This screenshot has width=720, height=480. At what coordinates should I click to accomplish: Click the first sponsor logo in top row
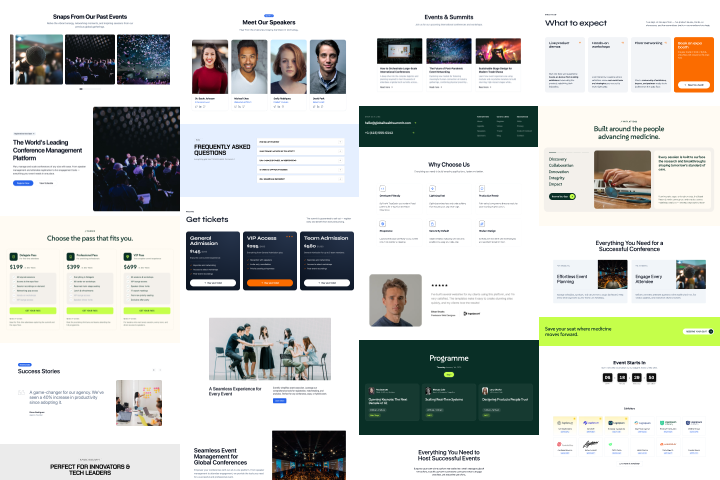[x=565, y=423]
